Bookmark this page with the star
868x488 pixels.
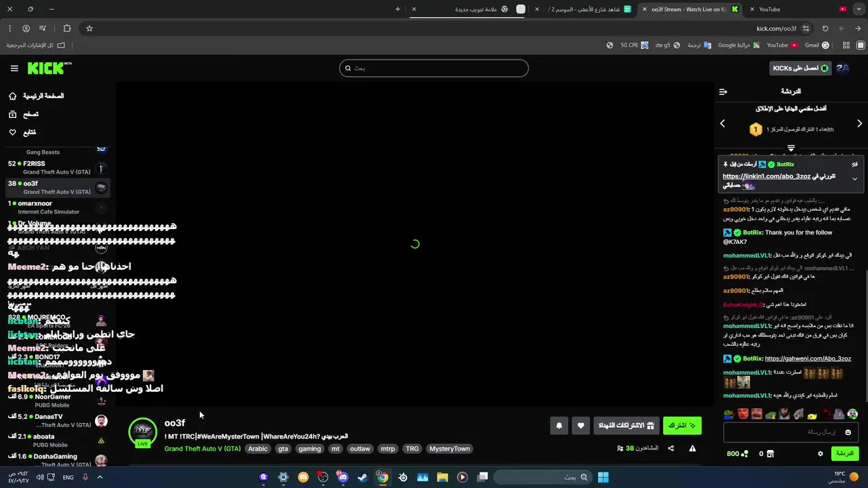[x=89, y=28]
